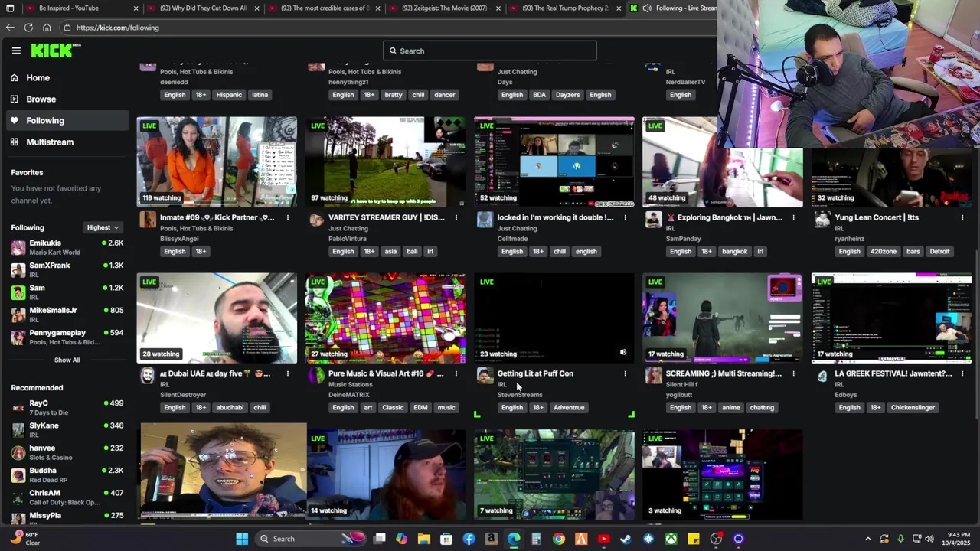Image resolution: width=980 pixels, height=551 pixels.
Task: Open options for VARITEY STREAMER GUY card
Action: (x=456, y=217)
